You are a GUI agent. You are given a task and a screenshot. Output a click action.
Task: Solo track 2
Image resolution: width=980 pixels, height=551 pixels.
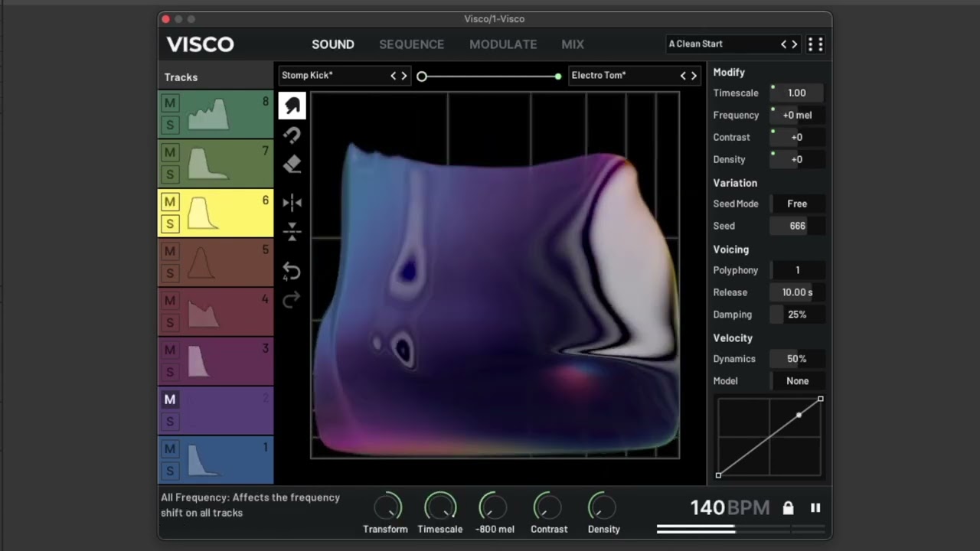pos(170,422)
